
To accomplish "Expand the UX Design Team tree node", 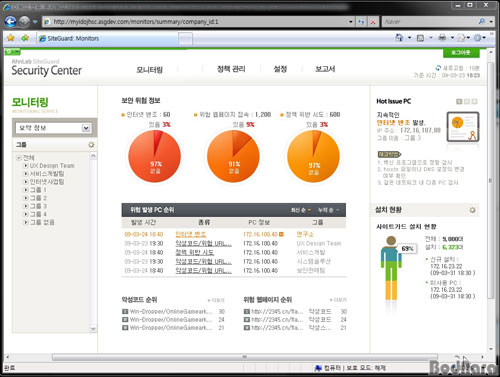I will pyautogui.click(x=25, y=165).
